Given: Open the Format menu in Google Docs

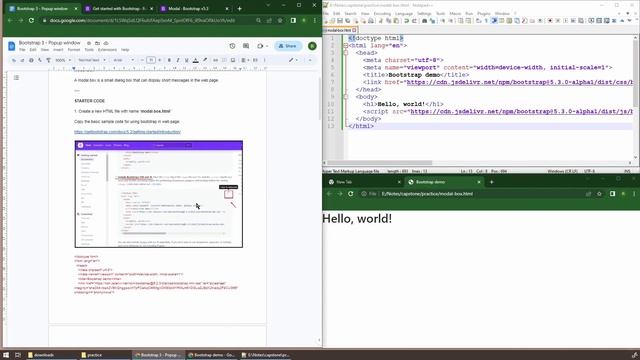Looking at the screenshot, I should (x=74, y=50).
